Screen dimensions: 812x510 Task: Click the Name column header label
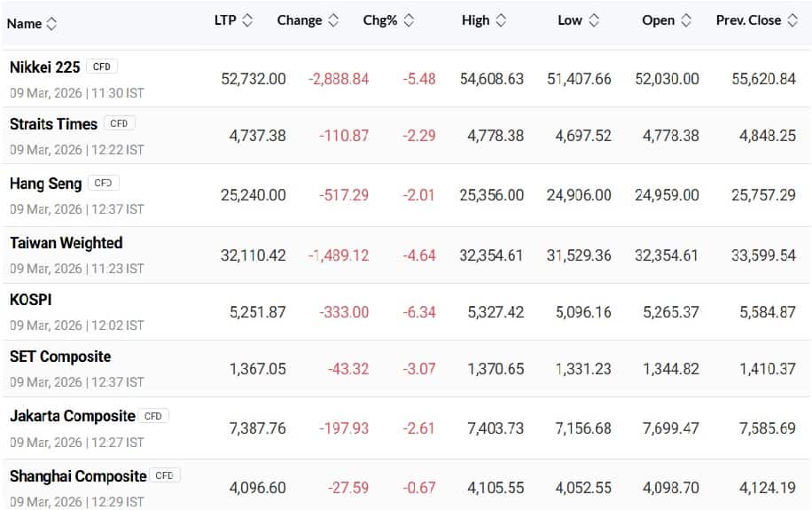coord(24,24)
